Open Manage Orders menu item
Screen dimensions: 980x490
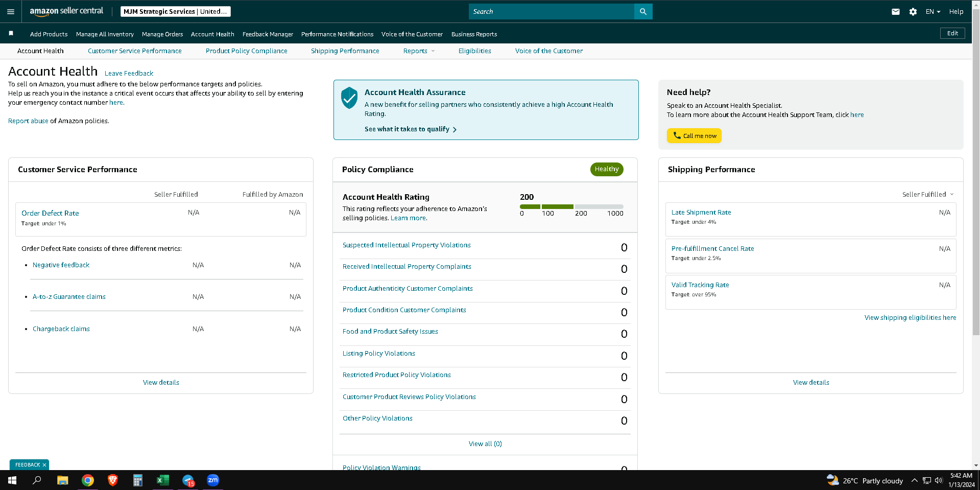(x=162, y=34)
